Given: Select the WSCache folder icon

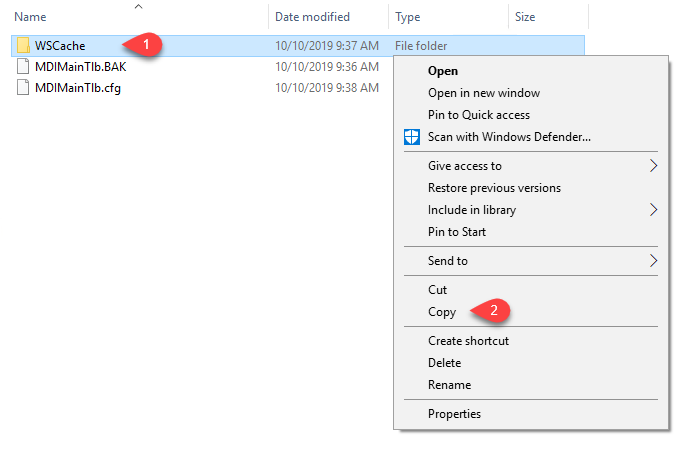Looking at the screenshot, I should (x=23, y=45).
